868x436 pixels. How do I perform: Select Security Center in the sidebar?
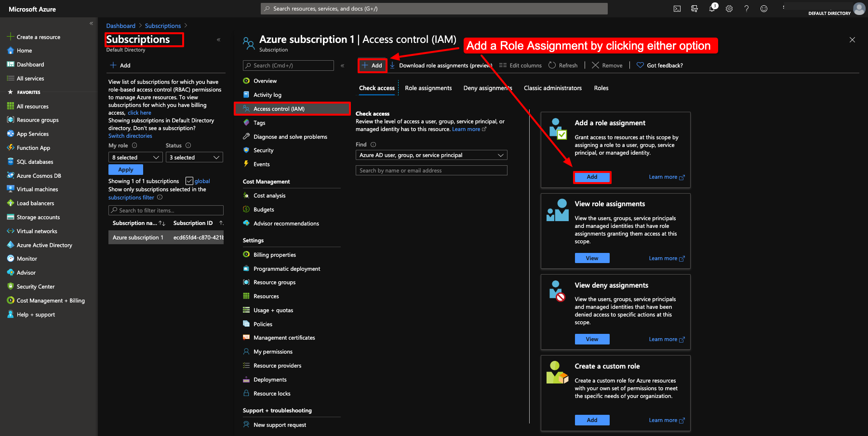(35, 286)
